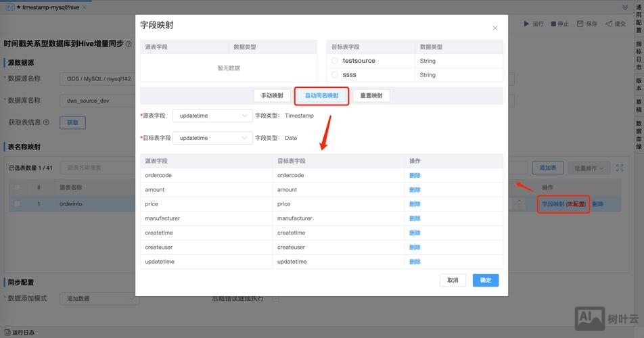The height and width of the screenshot is (338, 644).
Task: Toggle the checkbox for orderinfo row
Action: point(17,203)
